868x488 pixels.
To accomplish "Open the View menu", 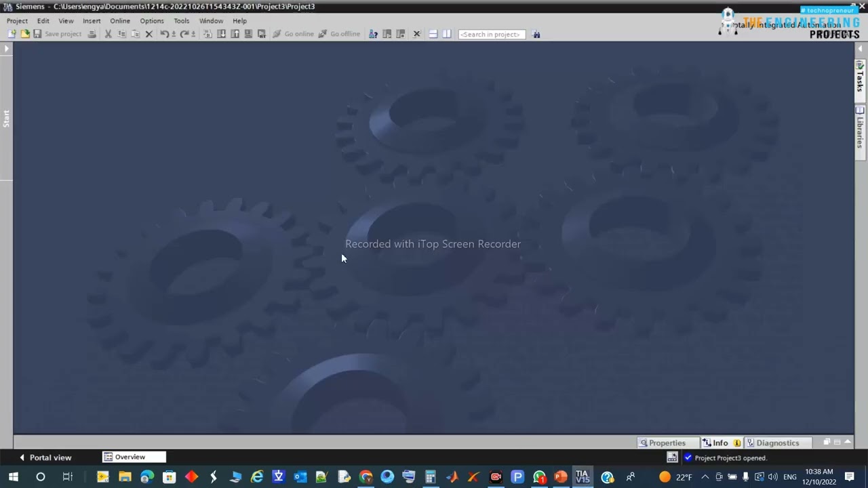I will [66, 21].
